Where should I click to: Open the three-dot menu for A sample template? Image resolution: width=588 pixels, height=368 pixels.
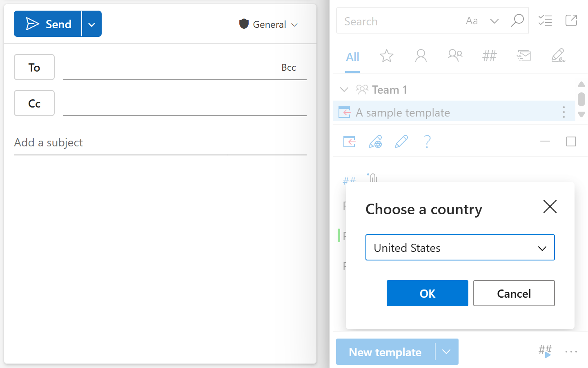click(564, 111)
